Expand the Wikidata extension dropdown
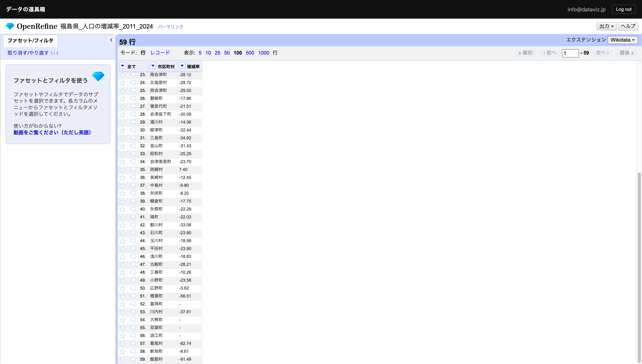 623,40
